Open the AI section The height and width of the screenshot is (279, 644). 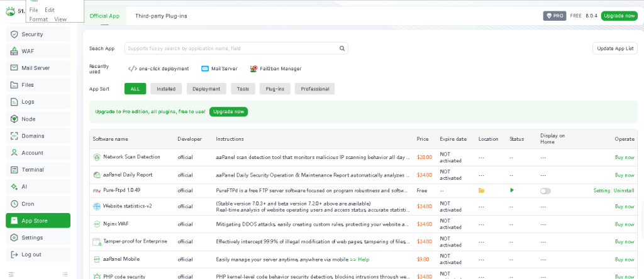pyautogui.click(x=38, y=187)
